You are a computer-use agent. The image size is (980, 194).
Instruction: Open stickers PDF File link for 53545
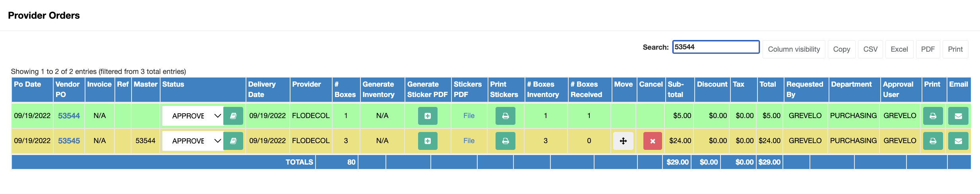pos(469,141)
